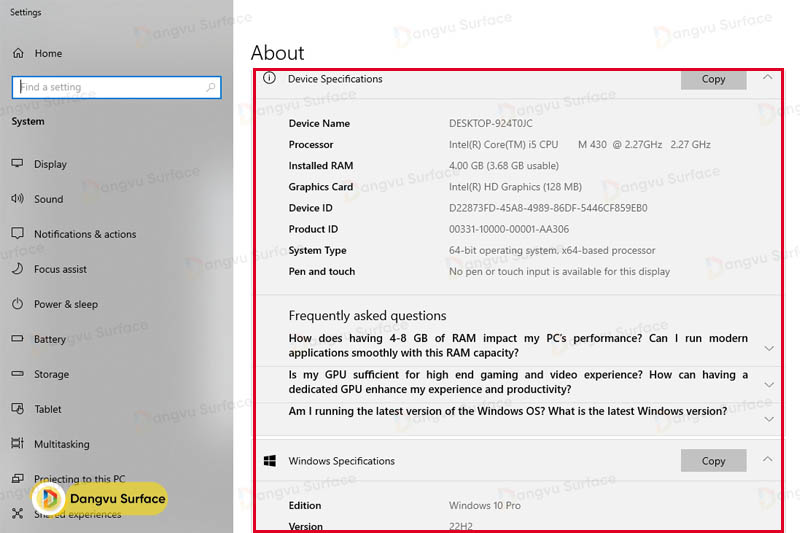Collapse the Windows Specifications section
Screen dimensions: 800x533
coord(767,460)
